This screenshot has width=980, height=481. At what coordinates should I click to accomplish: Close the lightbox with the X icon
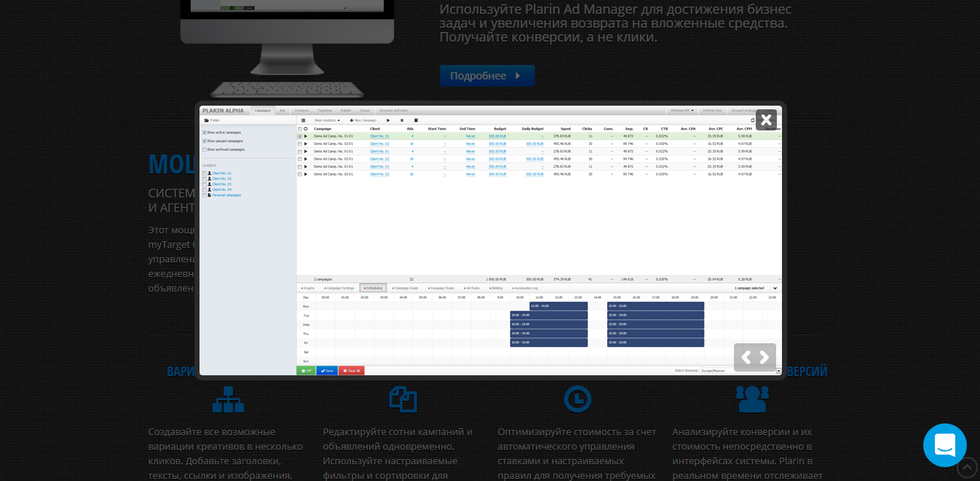pos(766,120)
